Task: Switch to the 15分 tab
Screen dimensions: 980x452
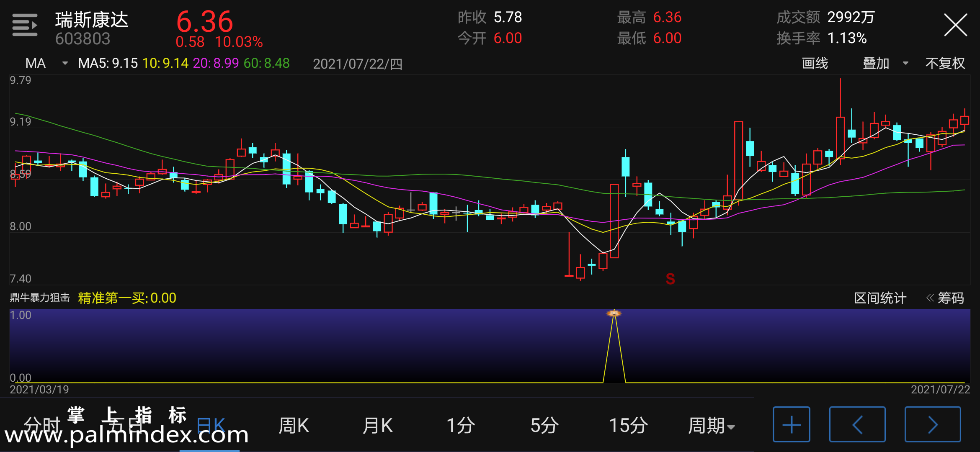Action: click(x=628, y=426)
